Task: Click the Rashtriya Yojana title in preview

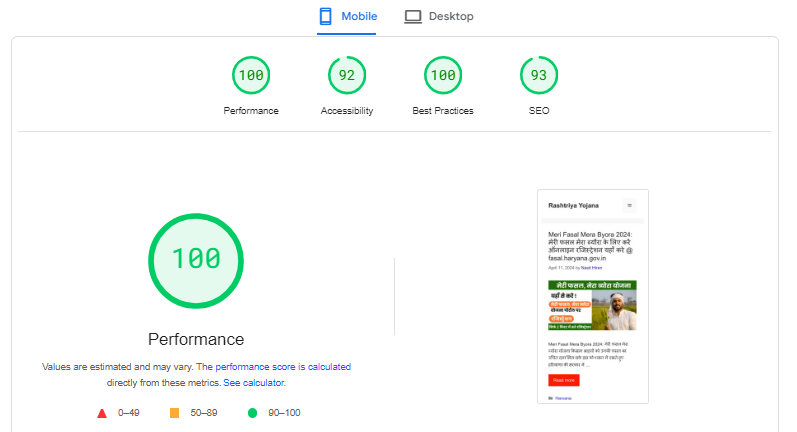Action: tap(573, 205)
